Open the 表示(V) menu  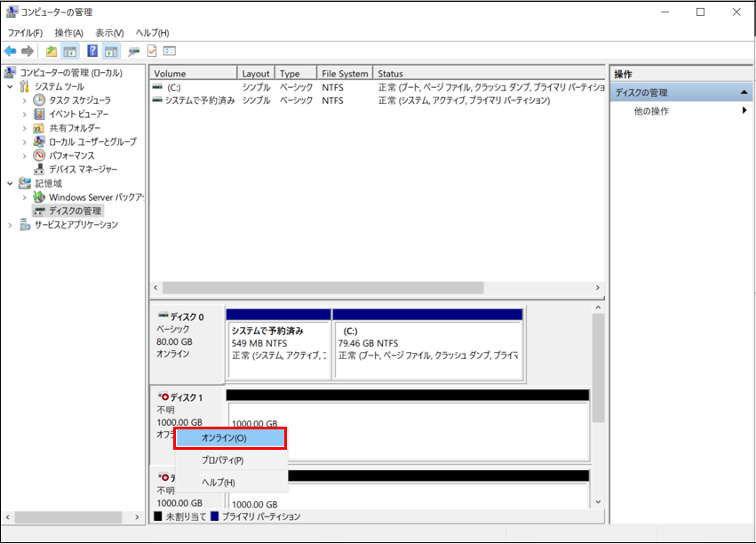click(109, 33)
